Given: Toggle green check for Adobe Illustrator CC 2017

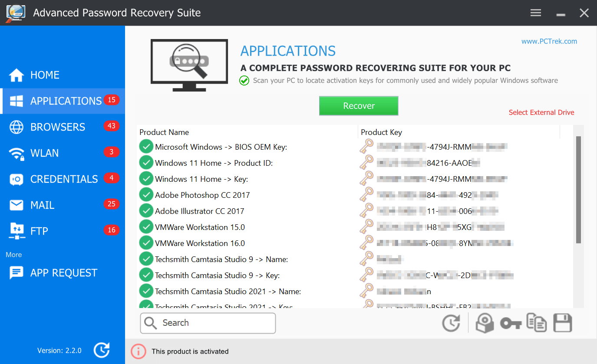Looking at the screenshot, I should pyautogui.click(x=146, y=210).
